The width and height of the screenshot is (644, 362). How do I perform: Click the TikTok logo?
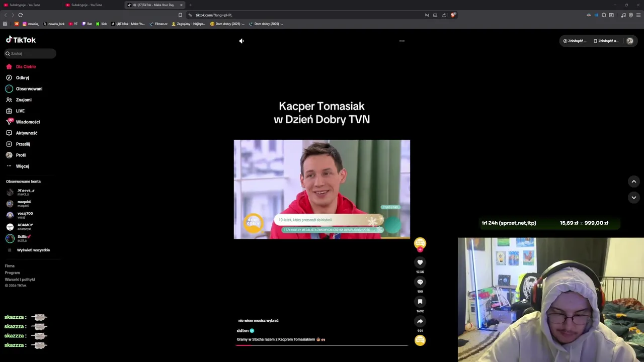pos(21,40)
